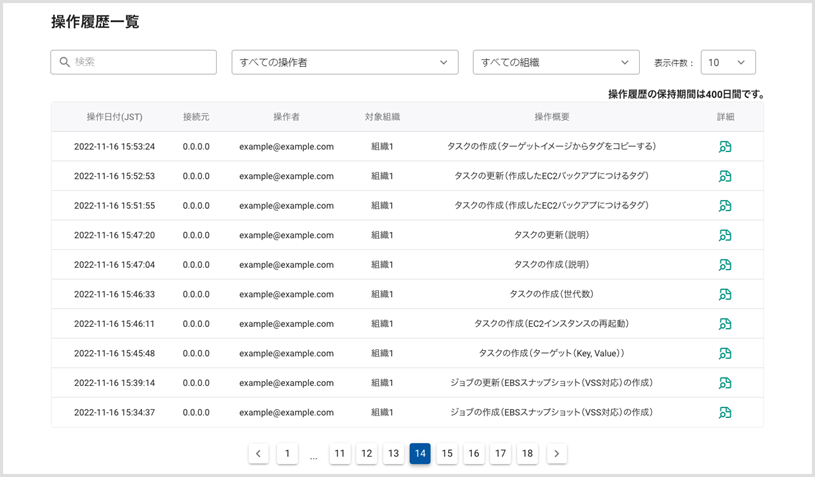
Task: Go to page 18
Action: click(x=527, y=454)
